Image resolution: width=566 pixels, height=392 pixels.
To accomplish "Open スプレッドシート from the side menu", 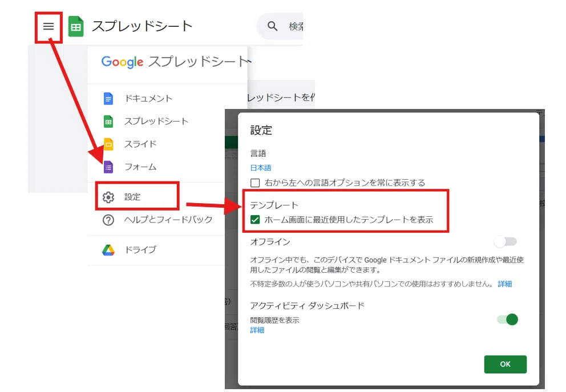I will [x=156, y=122].
